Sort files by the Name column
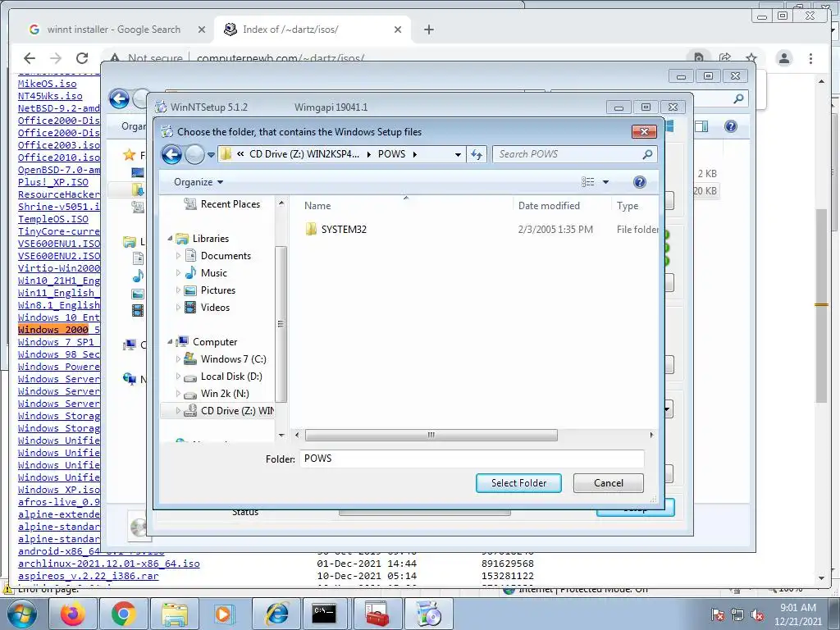The width and height of the screenshot is (840, 630). pyautogui.click(x=317, y=206)
